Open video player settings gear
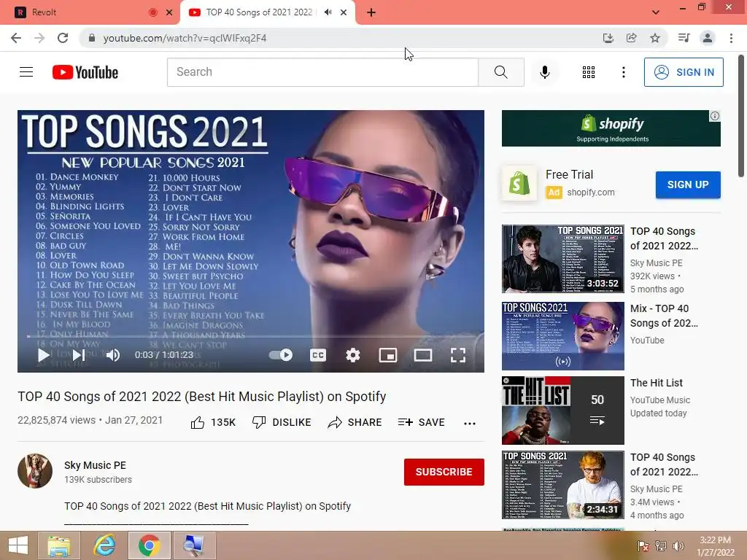747x560 pixels. (x=352, y=355)
